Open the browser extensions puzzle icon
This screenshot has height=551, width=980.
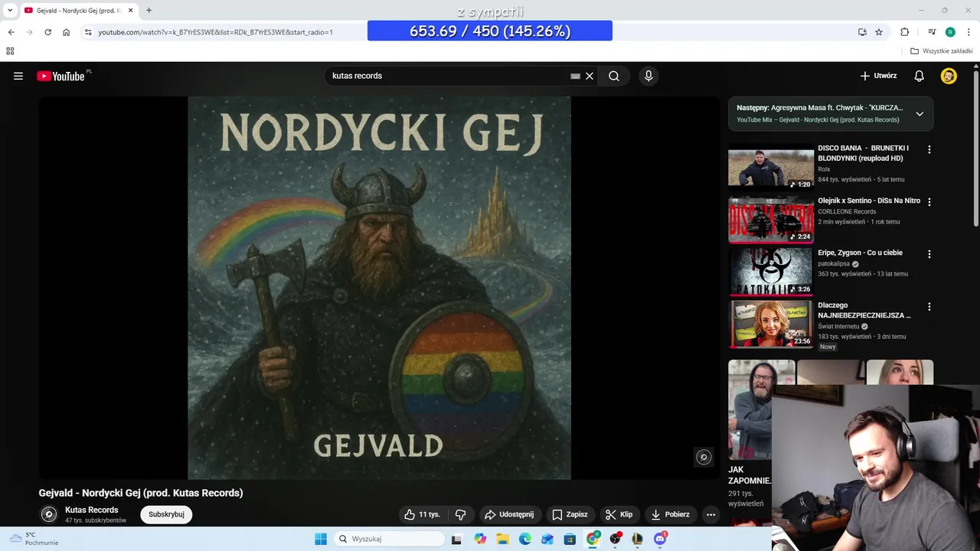tap(904, 32)
